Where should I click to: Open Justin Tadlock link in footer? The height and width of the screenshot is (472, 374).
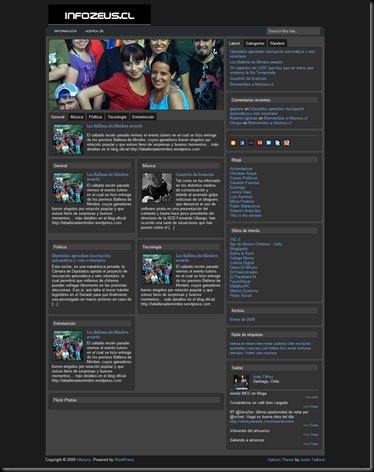312,460
